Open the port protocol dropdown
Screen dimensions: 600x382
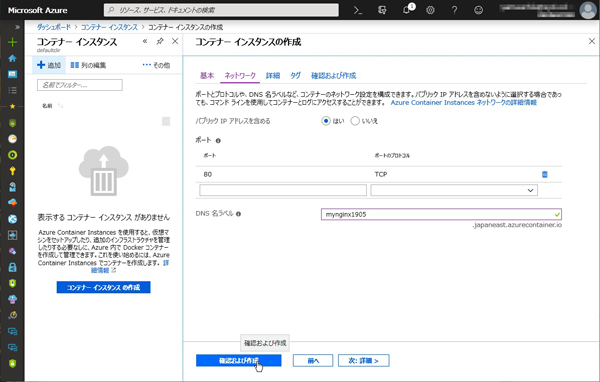[x=454, y=190]
